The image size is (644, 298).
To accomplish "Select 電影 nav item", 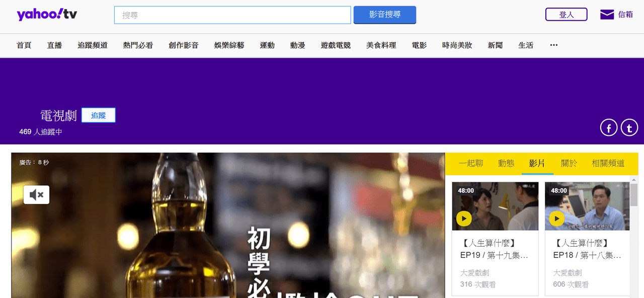I will point(419,45).
